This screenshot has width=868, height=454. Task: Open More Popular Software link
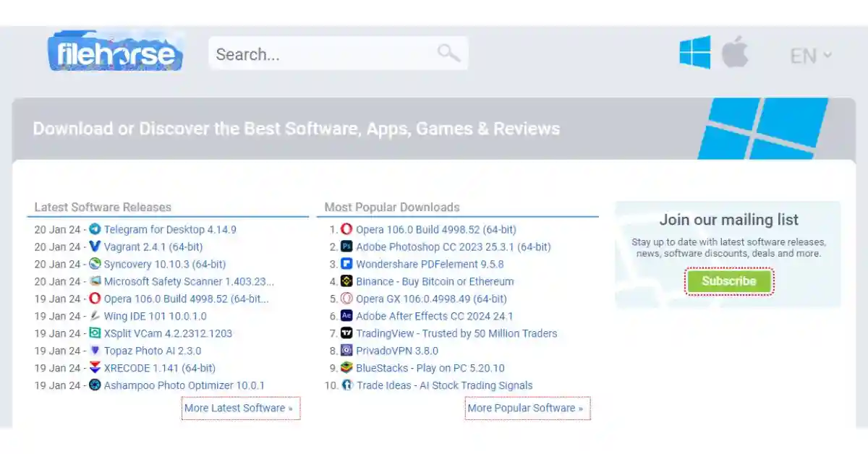click(525, 408)
